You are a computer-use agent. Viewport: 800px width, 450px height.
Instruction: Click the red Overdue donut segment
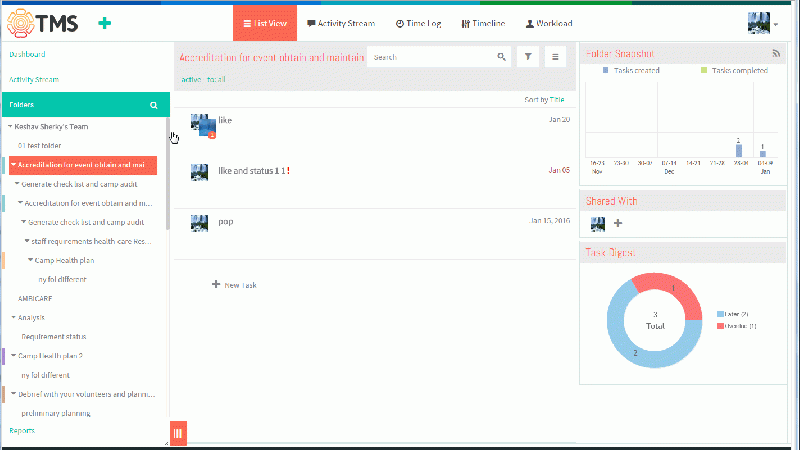(672, 288)
